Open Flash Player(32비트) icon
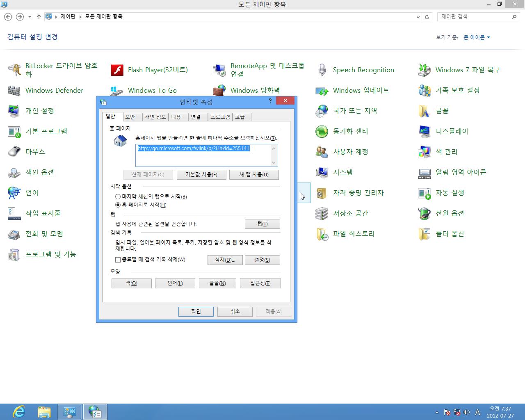 click(x=117, y=70)
